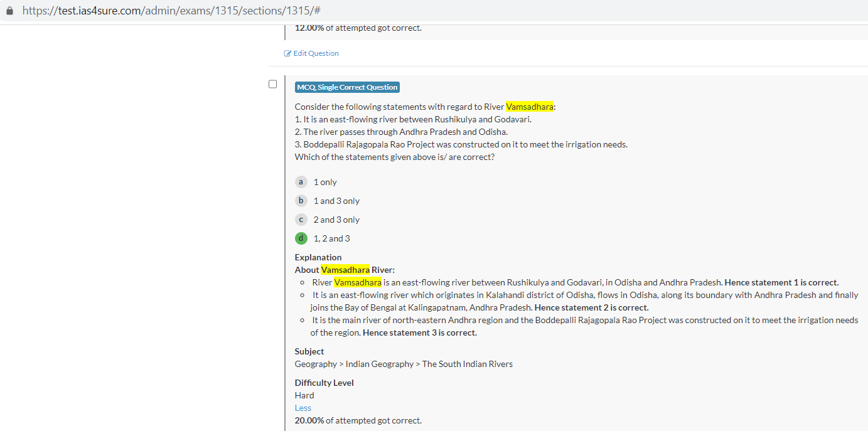Viewport: 868px width, 431px height.
Task: Click the MCQ, Single Correct Question badge
Action: point(347,87)
